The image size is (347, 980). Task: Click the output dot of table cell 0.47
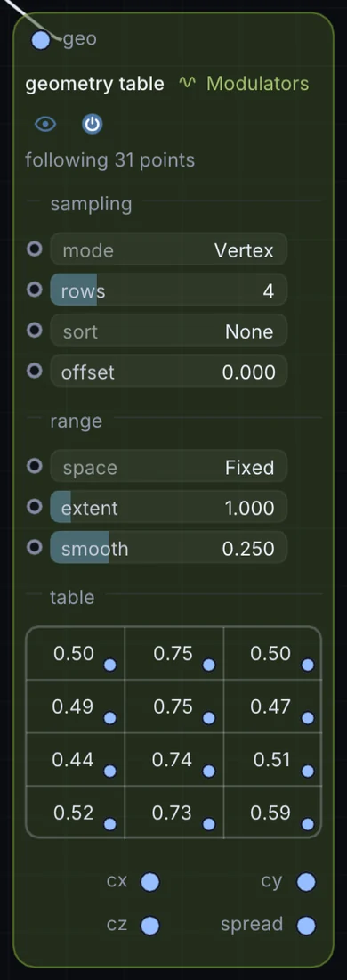pos(308,718)
